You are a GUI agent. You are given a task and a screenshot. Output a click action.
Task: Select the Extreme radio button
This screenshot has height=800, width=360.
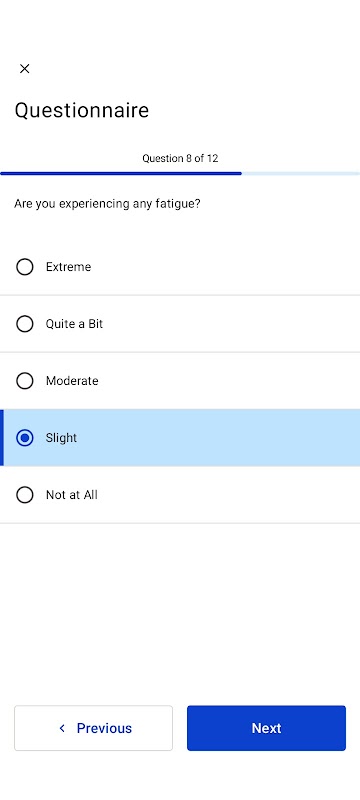pyautogui.click(x=24, y=267)
